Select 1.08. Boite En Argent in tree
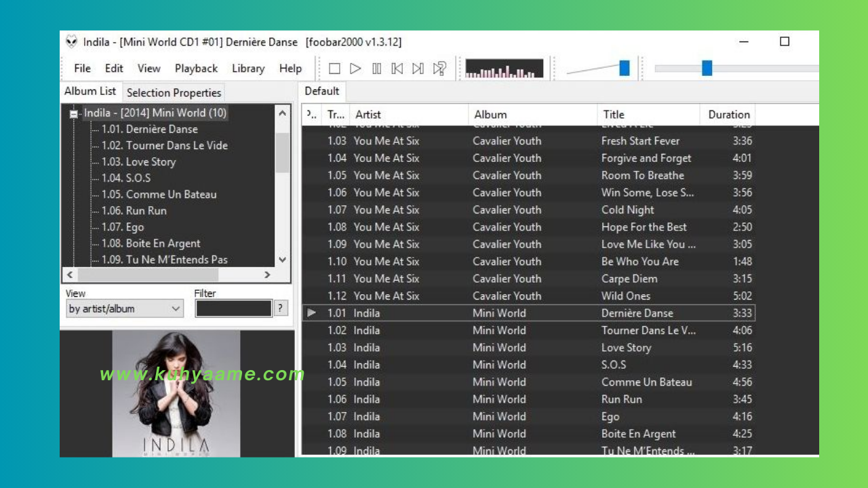Viewport: 868px width, 488px height. (151, 243)
